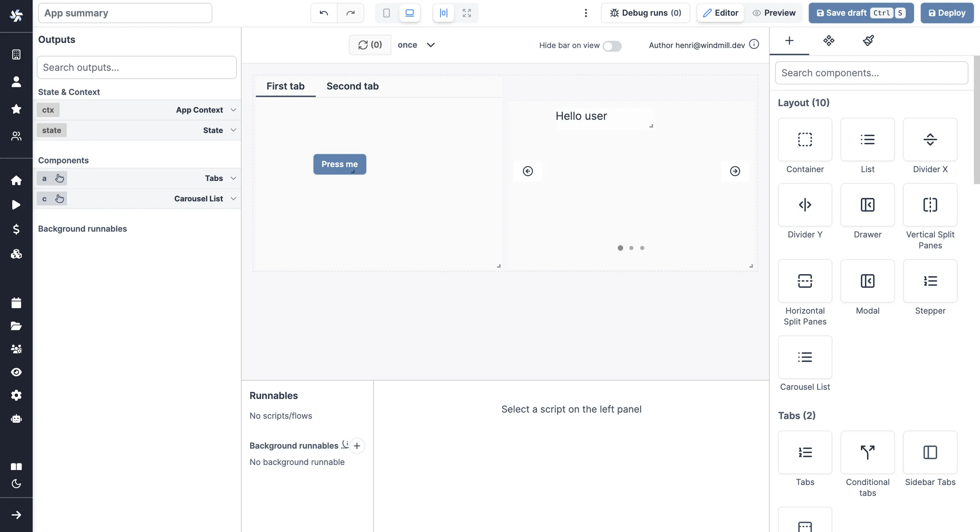Open fullscreen mode with the expand icon
The height and width of the screenshot is (532, 980).
tap(466, 13)
